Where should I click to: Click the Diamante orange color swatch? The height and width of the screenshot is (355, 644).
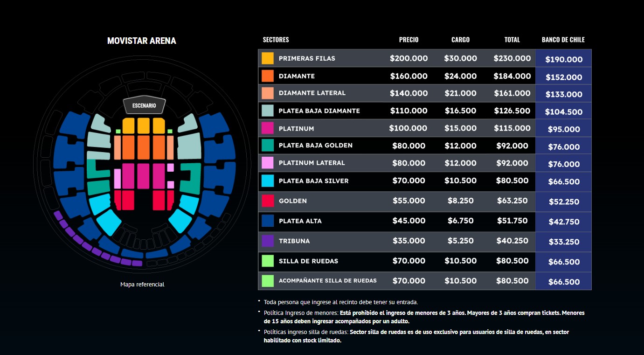pyautogui.click(x=268, y=76)
